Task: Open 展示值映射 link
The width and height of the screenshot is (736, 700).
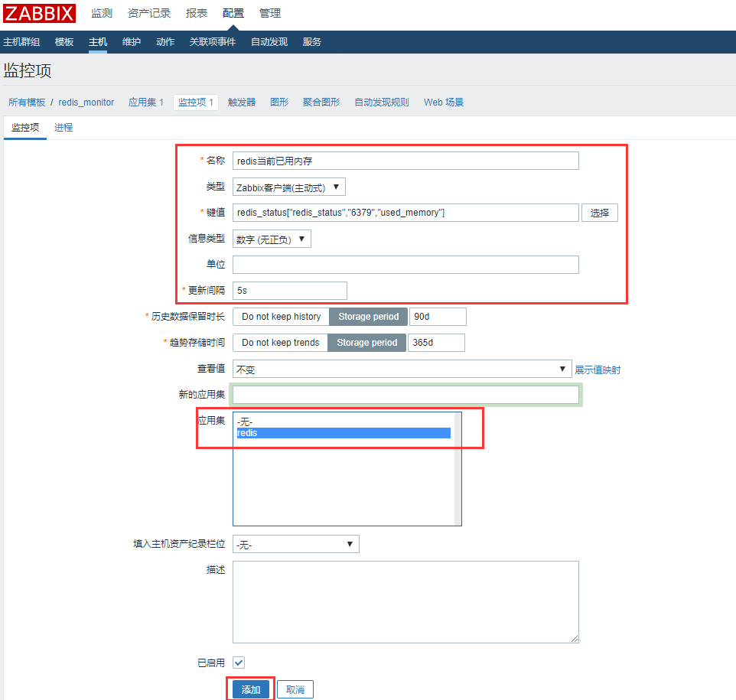Action: point(598,370)
